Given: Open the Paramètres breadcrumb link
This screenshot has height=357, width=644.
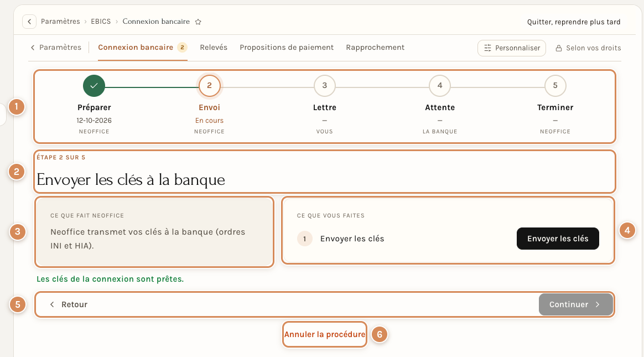Looking at the screenshot, I should coord(60,22).
